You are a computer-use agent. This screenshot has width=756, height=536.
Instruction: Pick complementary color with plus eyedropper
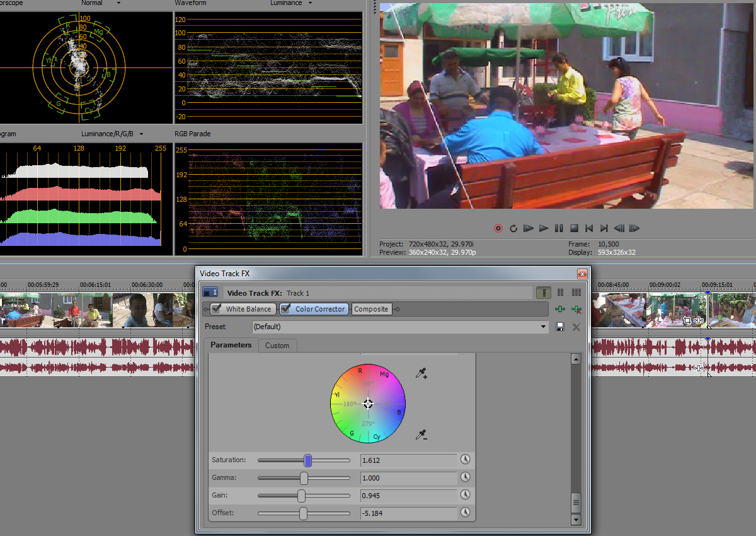[x=421, y=374]
